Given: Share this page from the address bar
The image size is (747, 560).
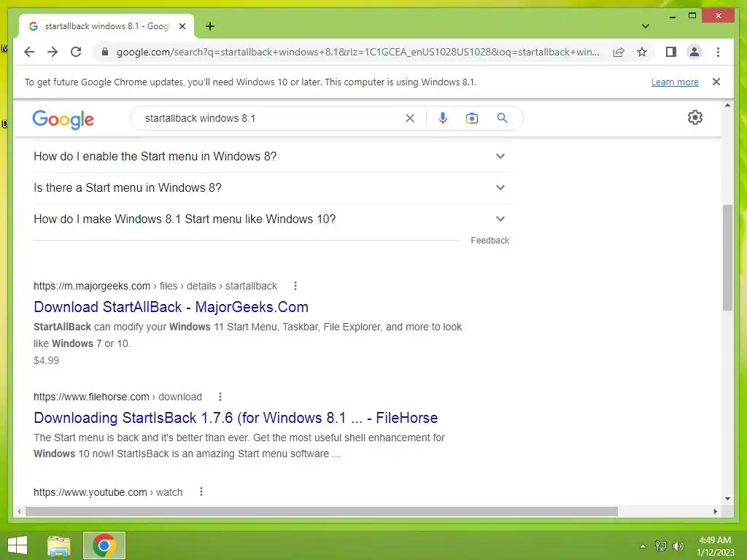Looking at the screenshot, I should [619, 52].
